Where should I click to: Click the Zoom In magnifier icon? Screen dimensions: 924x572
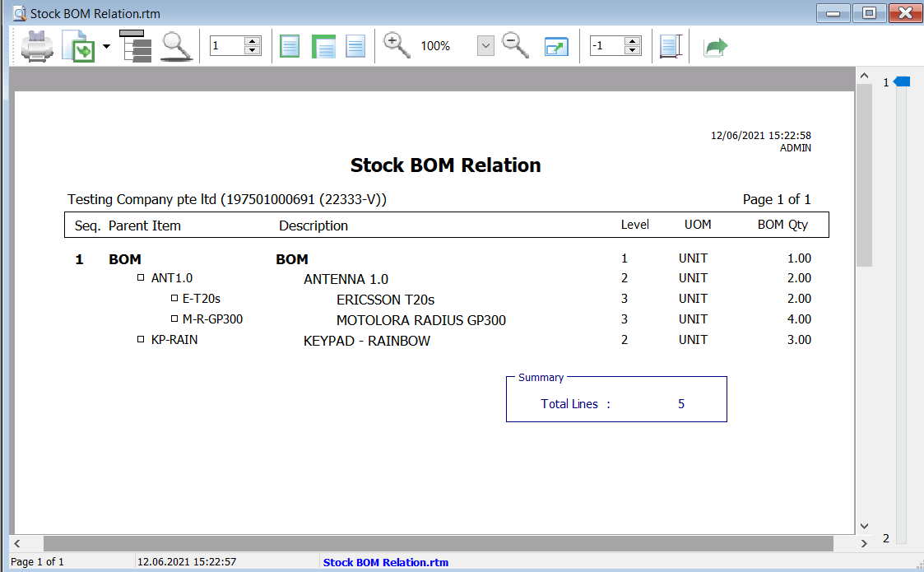click(x=397, y=45)
